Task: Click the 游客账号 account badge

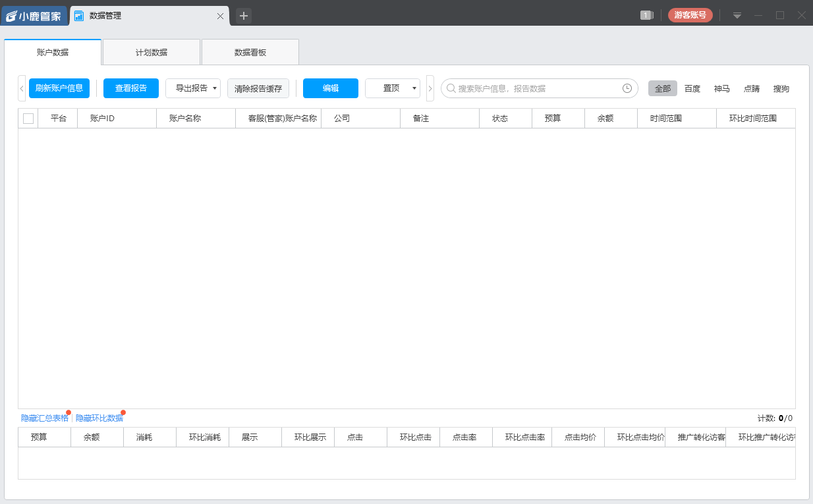Action: (x=690, y=14)
